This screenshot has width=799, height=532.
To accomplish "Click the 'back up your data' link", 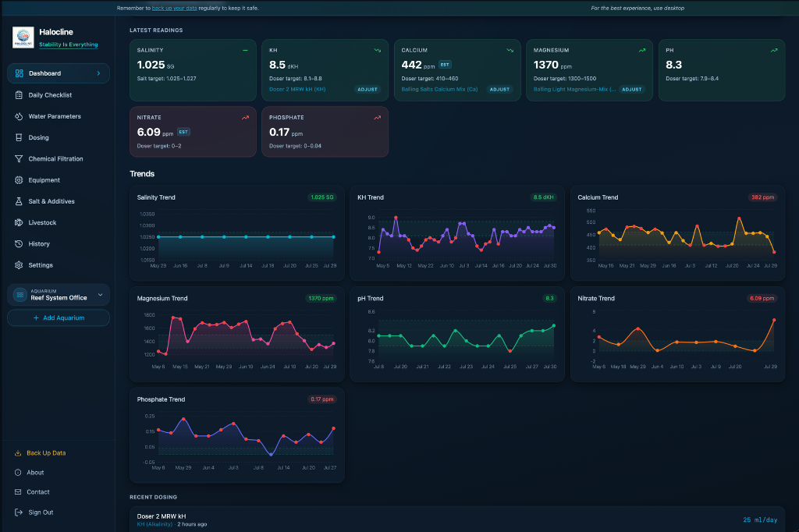I will (174, 8).
